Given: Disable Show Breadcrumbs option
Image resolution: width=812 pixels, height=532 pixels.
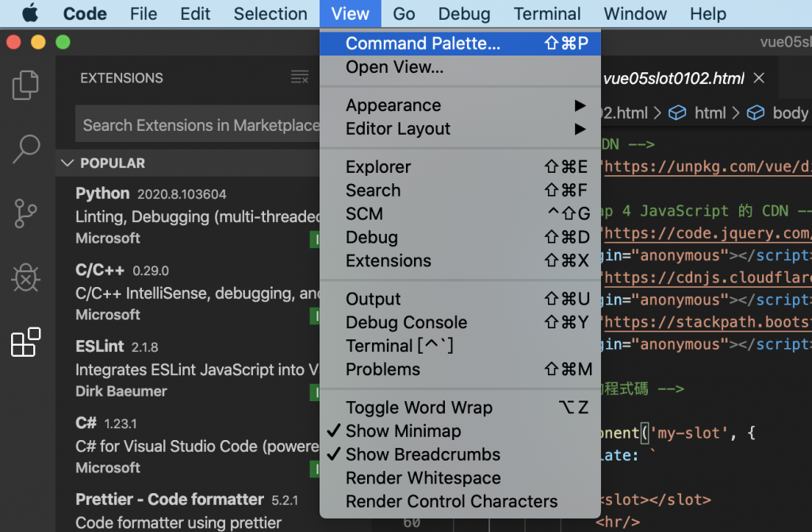Looking at the screenshot, I should click(423, 455).
